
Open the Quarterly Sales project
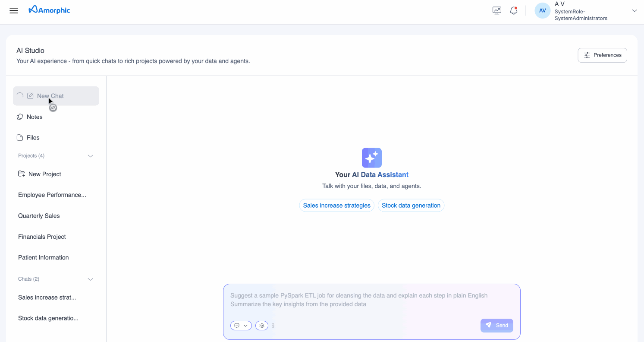click(39, 215)
